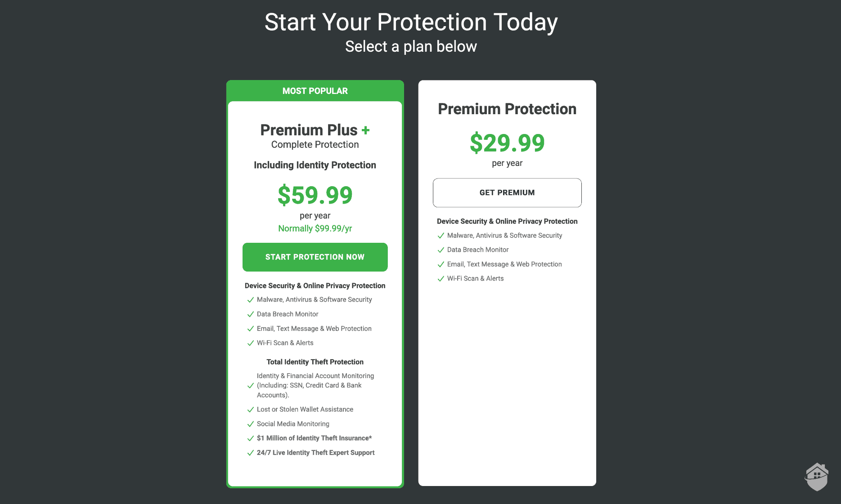This screenshot has height=504, width=841.
Task: Click Premium Protection Malware, Antivirus & Software Security item
Action: coord(504,236)
